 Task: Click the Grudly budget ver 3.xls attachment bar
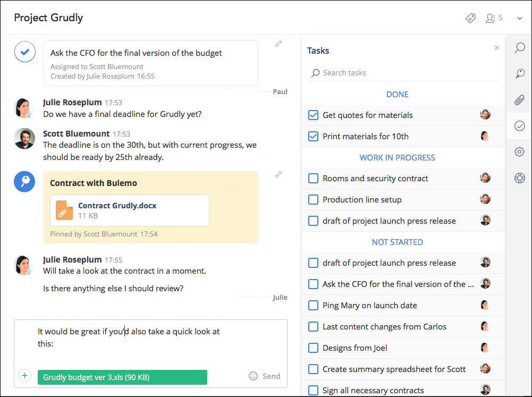pyautogui.click(x=122, y=377)
